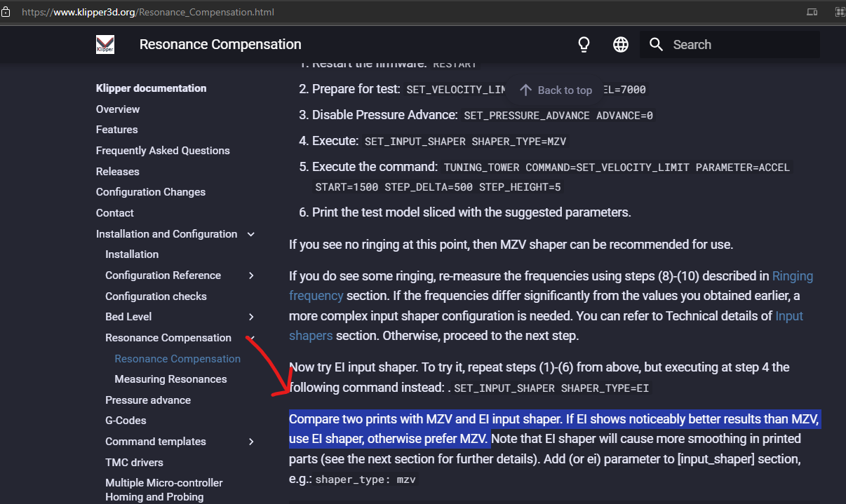Open Configuration checks in sidebar

[156, 297]
